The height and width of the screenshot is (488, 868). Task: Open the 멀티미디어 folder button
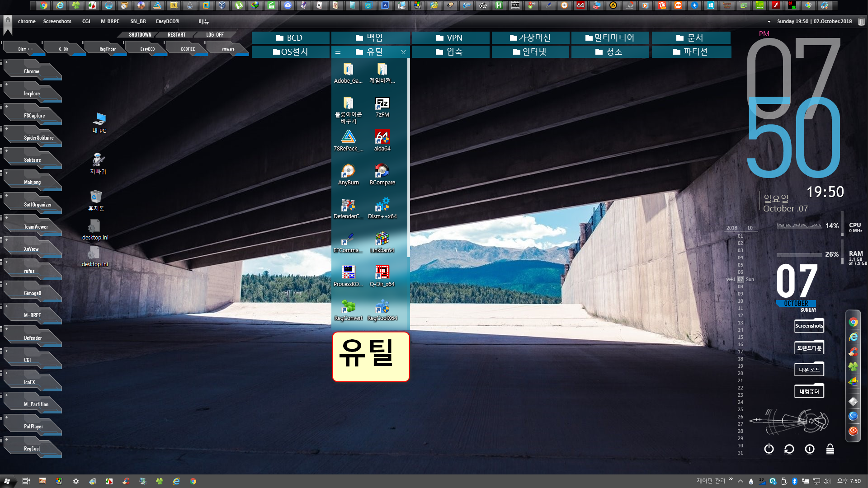point(610,38)
